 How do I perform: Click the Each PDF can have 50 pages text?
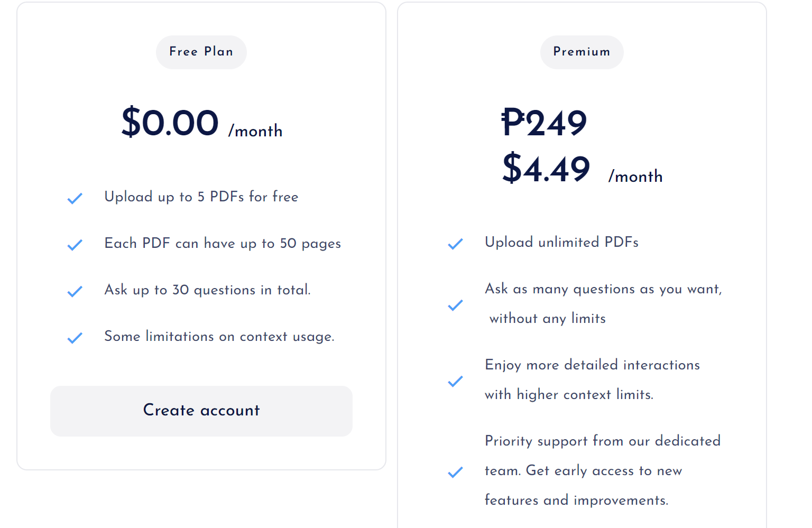point(223,244)
